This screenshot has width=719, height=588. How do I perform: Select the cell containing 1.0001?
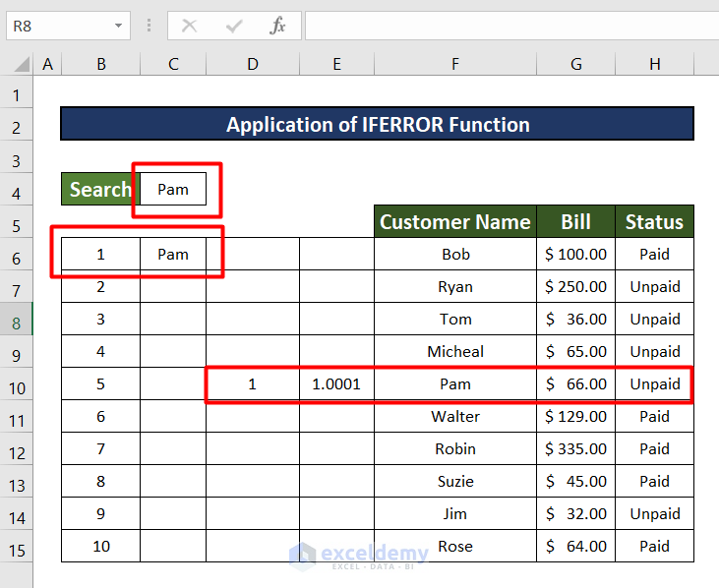[336, 384]
